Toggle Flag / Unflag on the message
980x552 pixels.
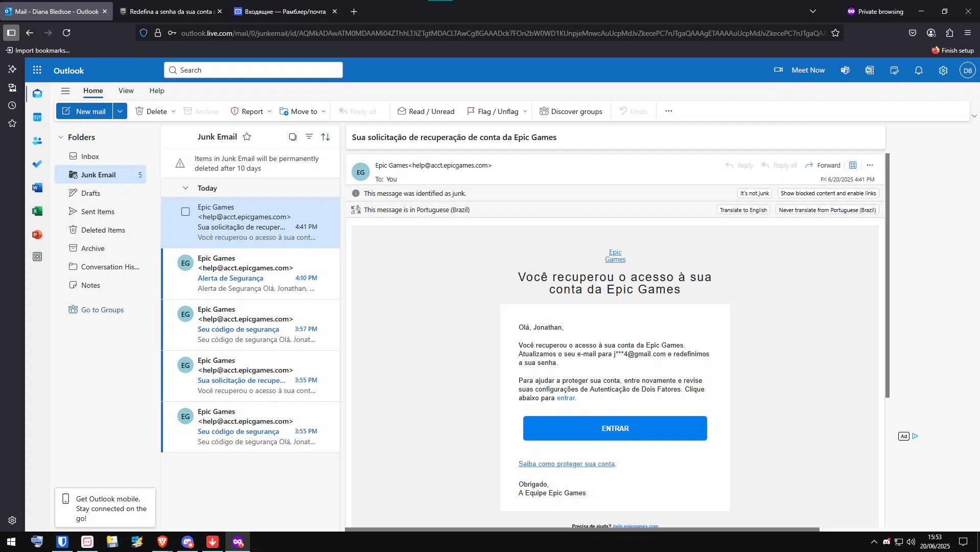click(x=493, y=111)
